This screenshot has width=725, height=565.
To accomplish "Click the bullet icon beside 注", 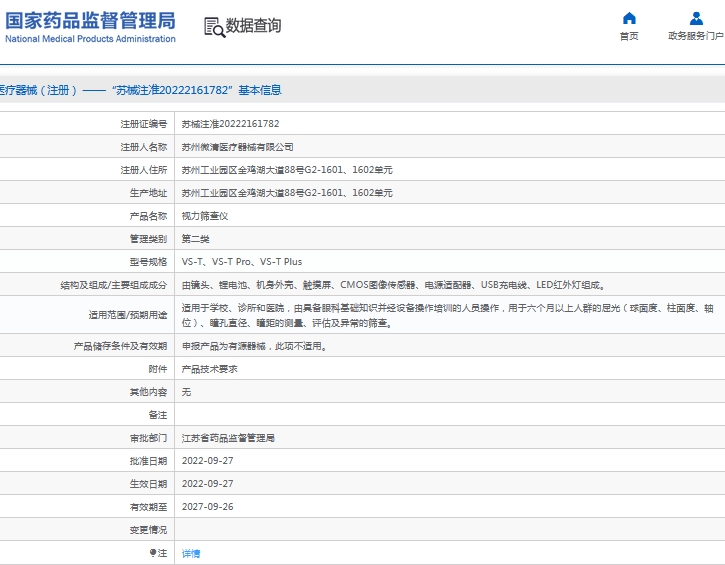I will coord(153,553).
